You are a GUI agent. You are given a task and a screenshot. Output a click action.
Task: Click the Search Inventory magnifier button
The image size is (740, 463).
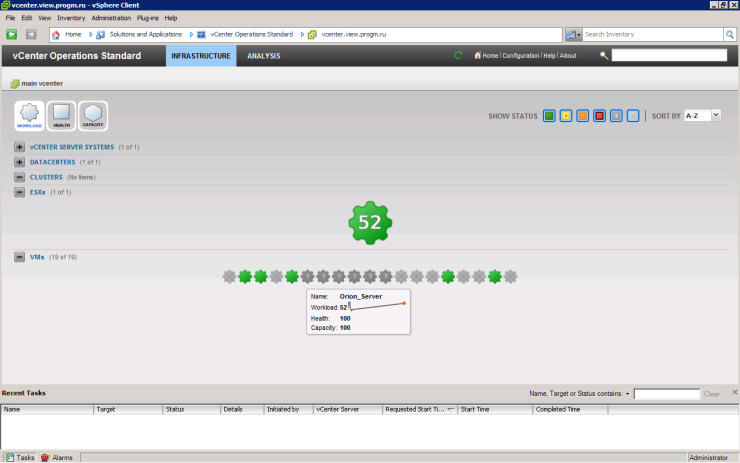pos(730,34)
